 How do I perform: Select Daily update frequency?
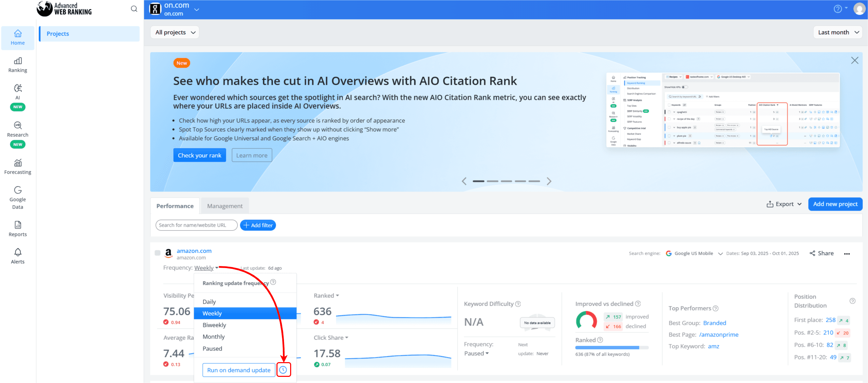tap(245, 302)
